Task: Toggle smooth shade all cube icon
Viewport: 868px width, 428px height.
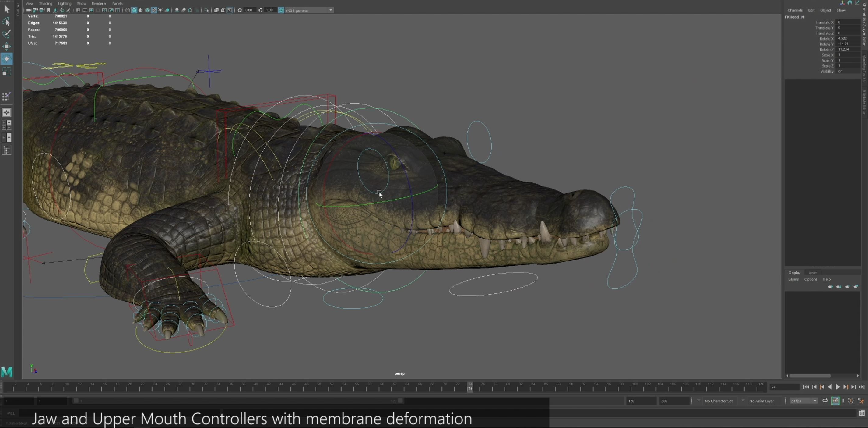Action: (x=135, y=10)
